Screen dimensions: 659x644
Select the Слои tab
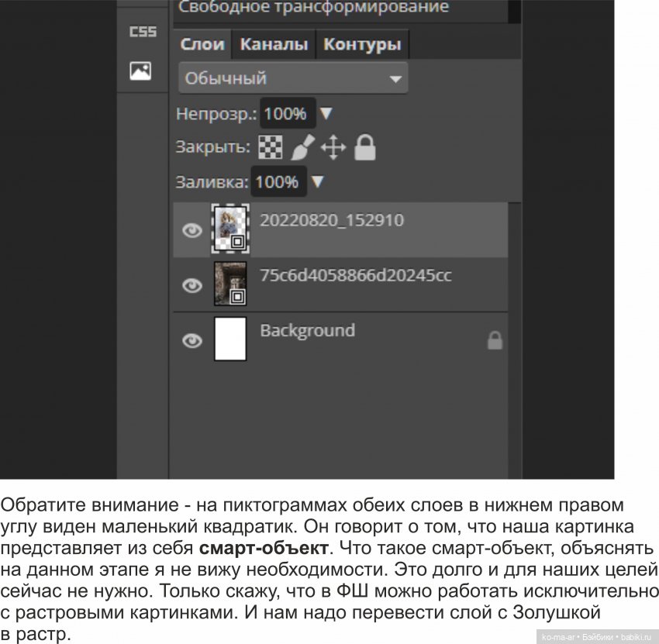click(x=203, y=44)
